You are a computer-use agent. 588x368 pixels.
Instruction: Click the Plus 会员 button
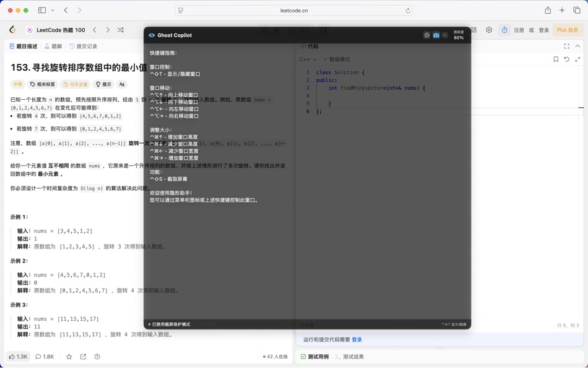point(568,30)
